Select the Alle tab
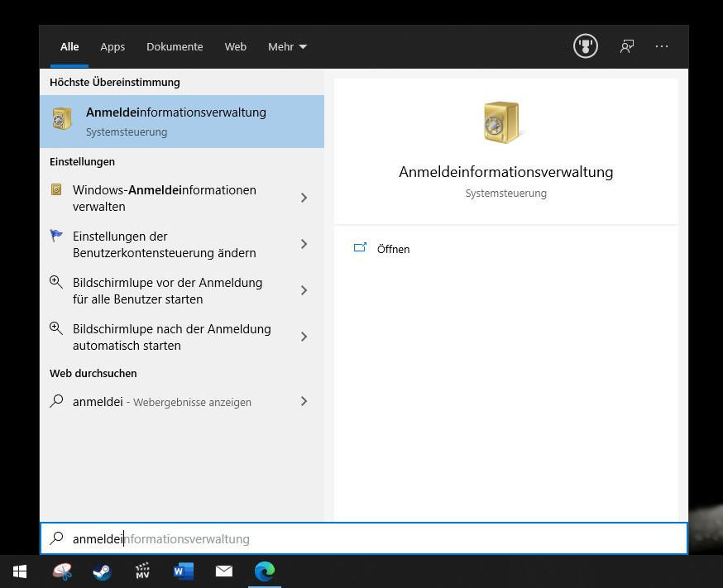Screen dimensions: 723x588 (69, 47)
